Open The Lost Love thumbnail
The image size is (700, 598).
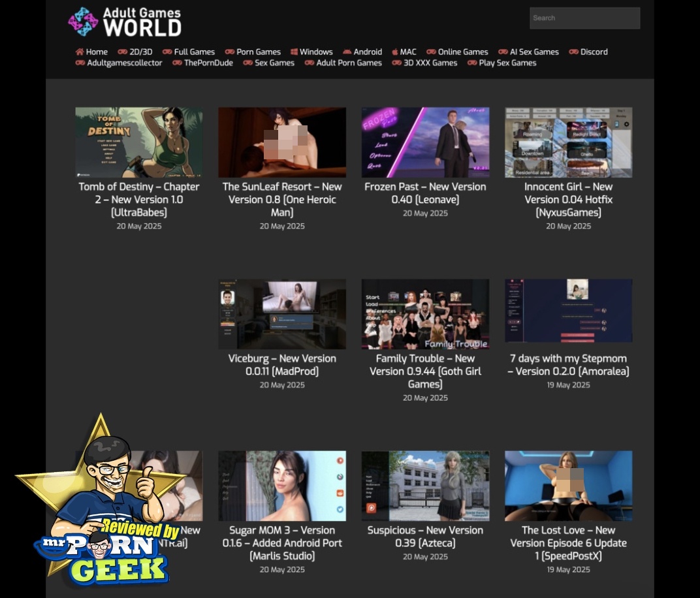coord(568,486)
